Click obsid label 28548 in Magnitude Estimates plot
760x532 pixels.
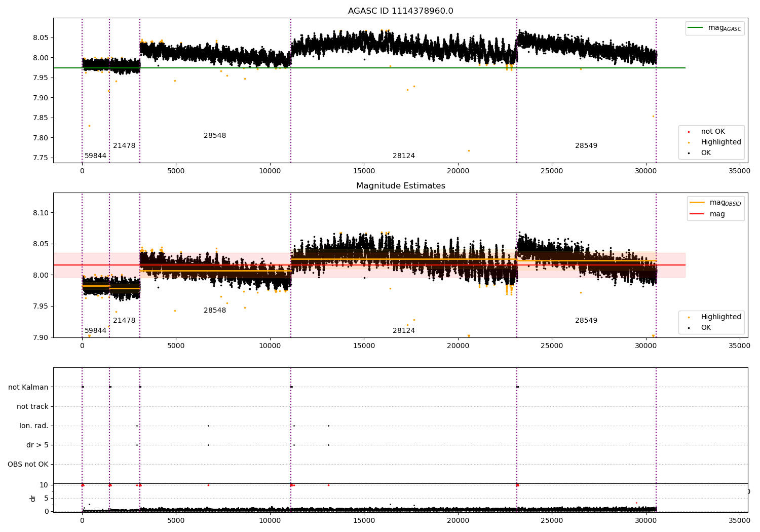215,311
